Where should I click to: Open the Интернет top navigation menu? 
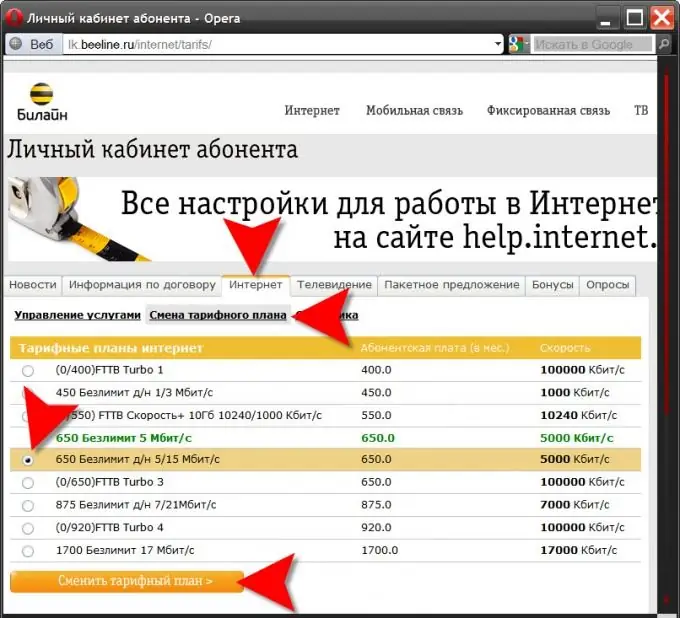click(x=312, y=110)
